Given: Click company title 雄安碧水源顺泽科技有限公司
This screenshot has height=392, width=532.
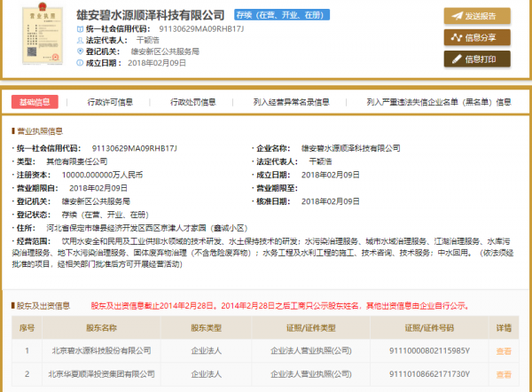Looking at the screenshot, I should [151, 15].
